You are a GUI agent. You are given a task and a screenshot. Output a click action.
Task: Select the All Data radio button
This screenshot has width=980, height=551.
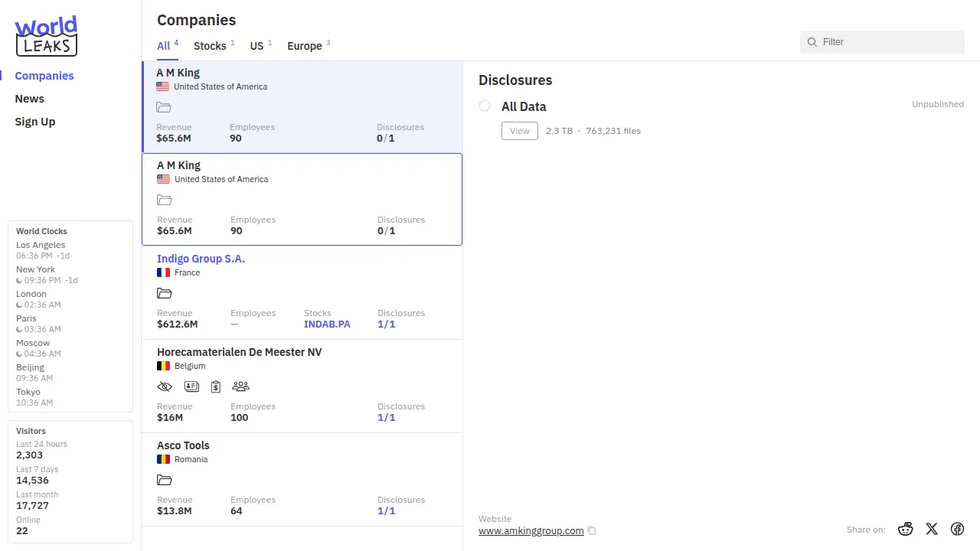pos(485,106)
